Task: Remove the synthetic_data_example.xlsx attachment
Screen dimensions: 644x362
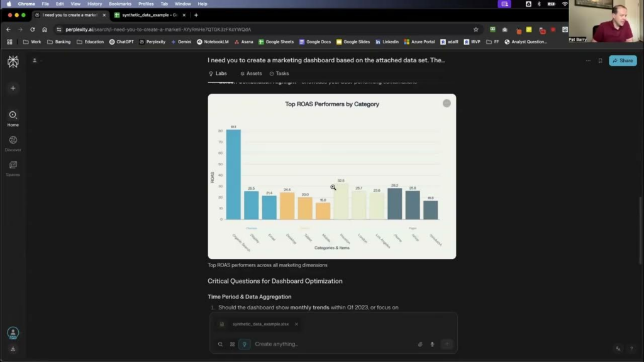Action: (296, 324)
